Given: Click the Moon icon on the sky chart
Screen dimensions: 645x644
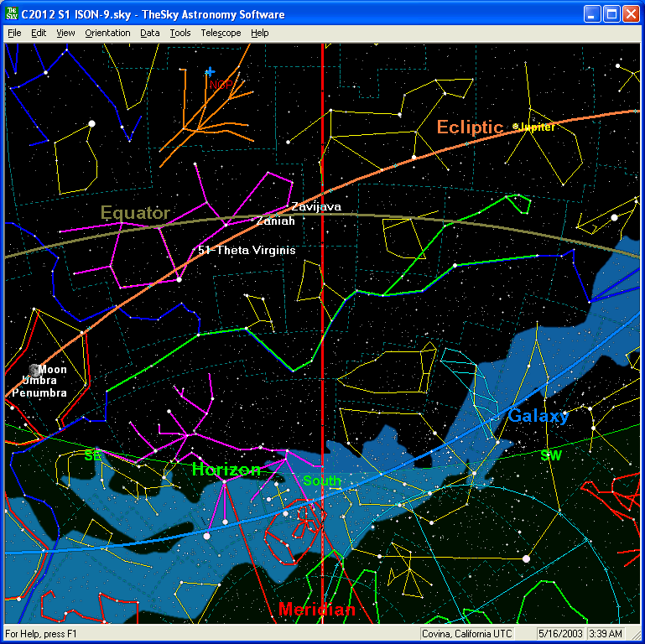Looking at the screenshot, I should [x=34, y=370].
